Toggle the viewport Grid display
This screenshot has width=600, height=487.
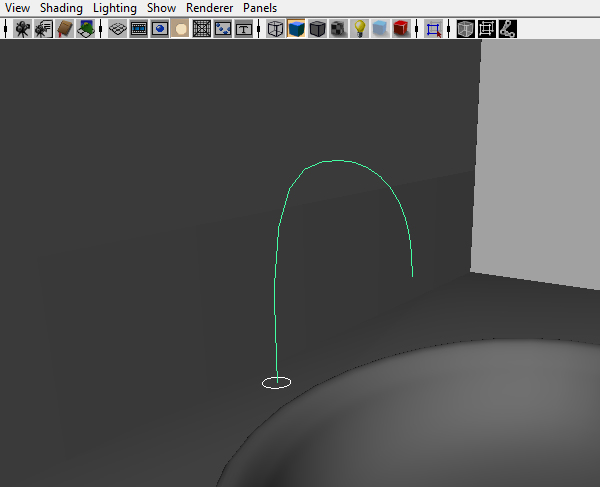(x=117, y=29)
